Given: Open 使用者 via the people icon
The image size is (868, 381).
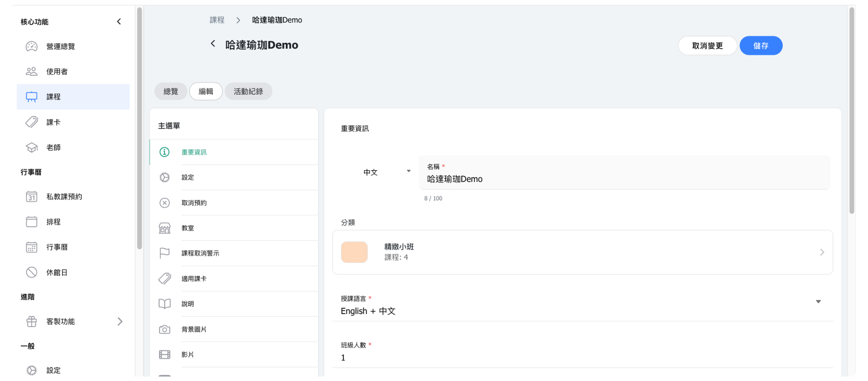Looking at the screenshot, I should coord(32,72).
